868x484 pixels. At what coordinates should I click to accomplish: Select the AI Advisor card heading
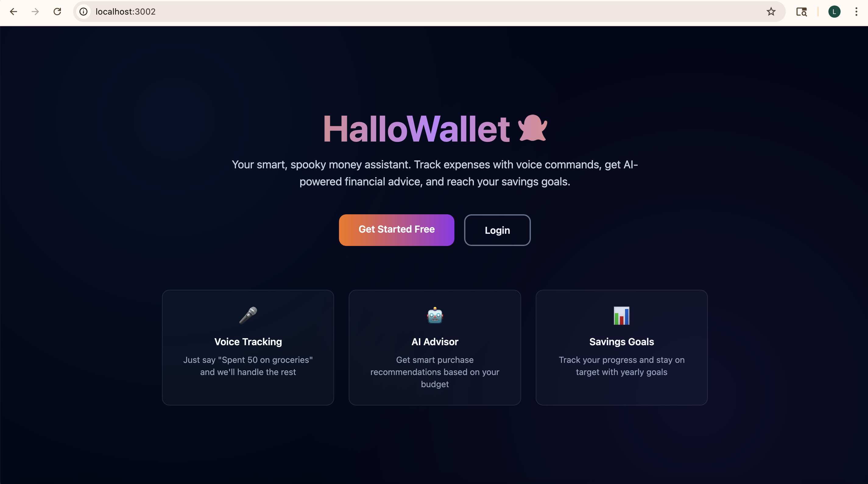tap(435, 342)
